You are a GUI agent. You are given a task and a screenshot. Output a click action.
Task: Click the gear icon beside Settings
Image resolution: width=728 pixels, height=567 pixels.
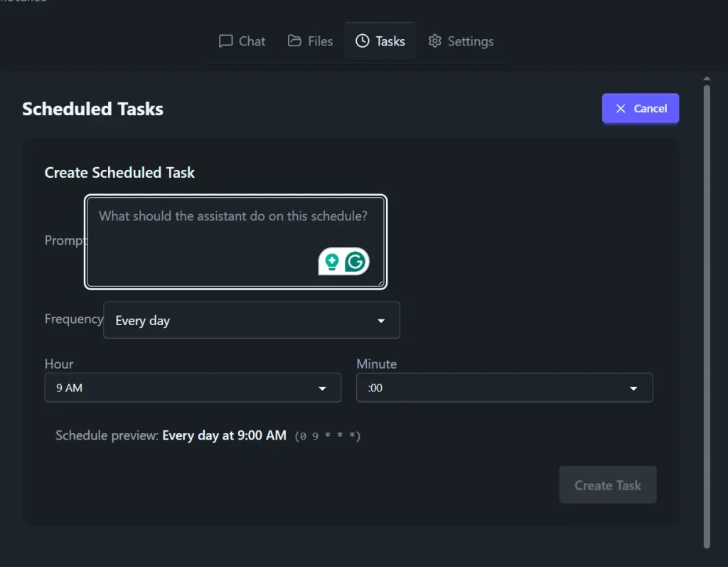point(434,41)
